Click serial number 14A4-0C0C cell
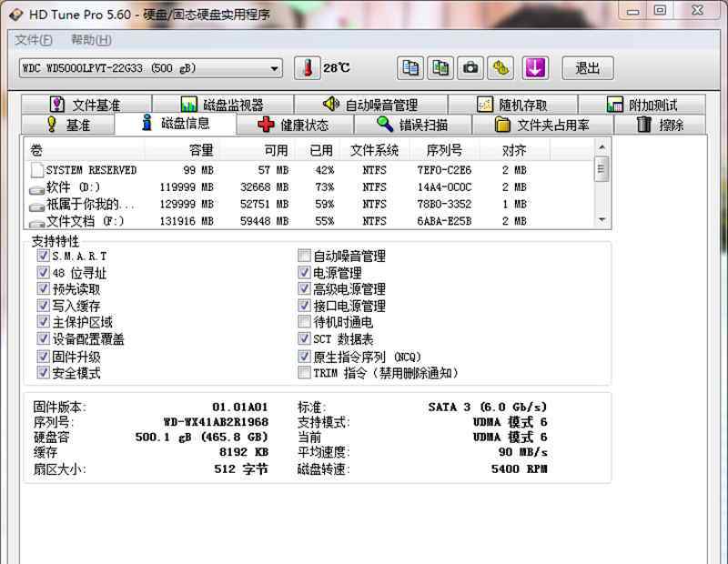The image size is (728, 564). [444, 187]
